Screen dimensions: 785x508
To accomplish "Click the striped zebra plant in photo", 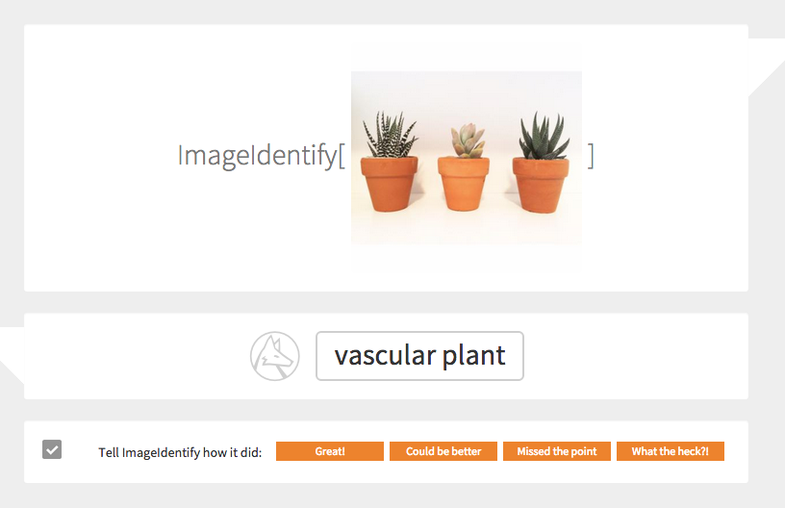I will pyautogui.click(x=389, y=136).
